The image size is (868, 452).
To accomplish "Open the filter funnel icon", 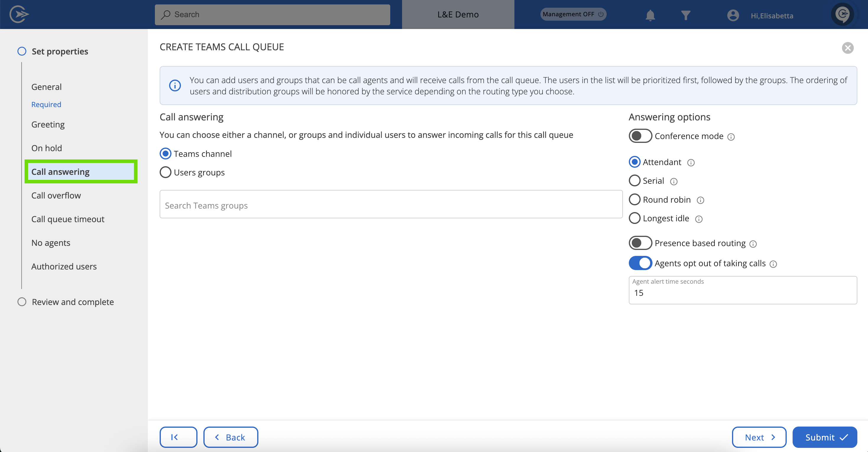I will (x=685, y=15).
